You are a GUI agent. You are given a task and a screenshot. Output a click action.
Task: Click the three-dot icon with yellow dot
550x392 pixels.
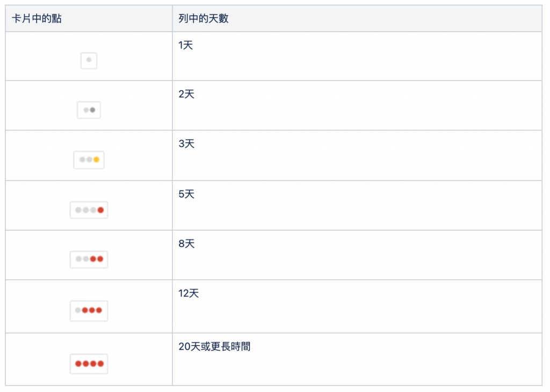89,159
